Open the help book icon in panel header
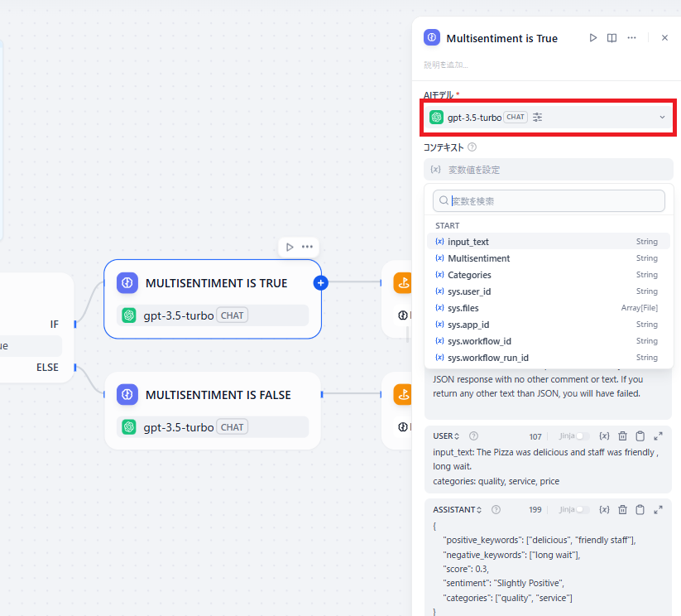 612,38
